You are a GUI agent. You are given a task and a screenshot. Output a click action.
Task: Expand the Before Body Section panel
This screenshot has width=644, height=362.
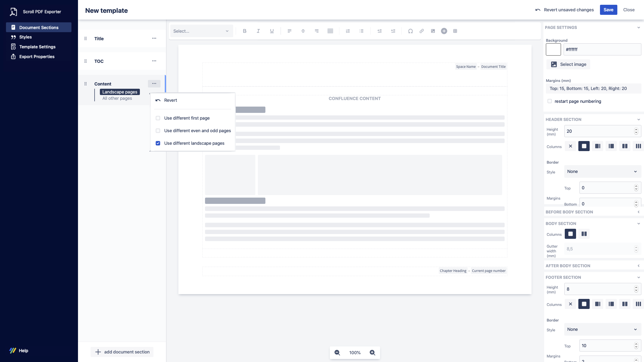point(638,212)
